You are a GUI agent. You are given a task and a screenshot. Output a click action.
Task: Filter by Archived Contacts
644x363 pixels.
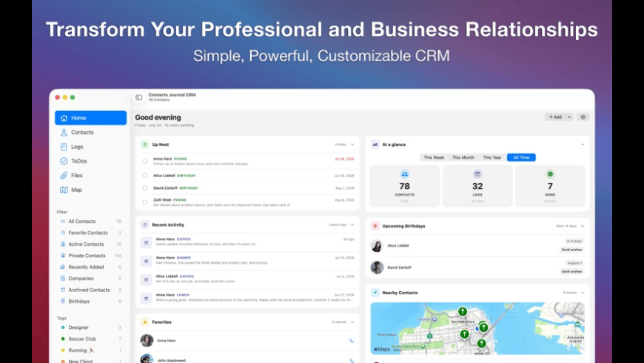click(x=91, y=290)
